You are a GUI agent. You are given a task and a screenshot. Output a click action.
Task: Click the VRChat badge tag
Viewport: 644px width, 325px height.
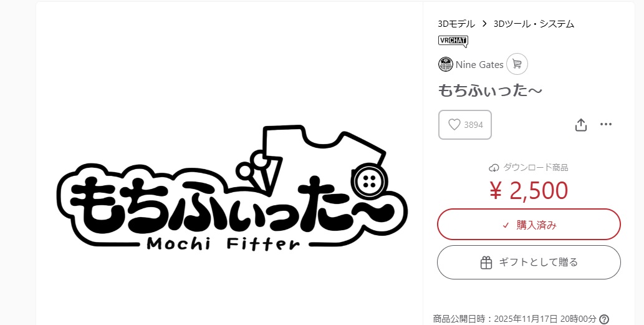[x=453, y=41]
